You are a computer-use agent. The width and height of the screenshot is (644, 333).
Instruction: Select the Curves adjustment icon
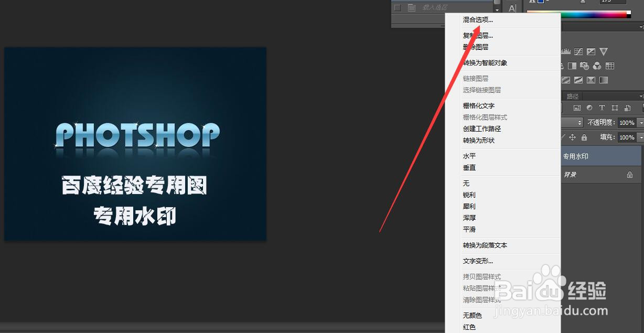pos(578,51)
